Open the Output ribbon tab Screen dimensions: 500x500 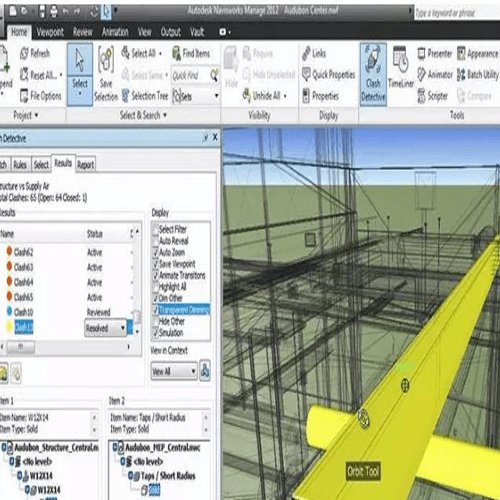point(171,32)
